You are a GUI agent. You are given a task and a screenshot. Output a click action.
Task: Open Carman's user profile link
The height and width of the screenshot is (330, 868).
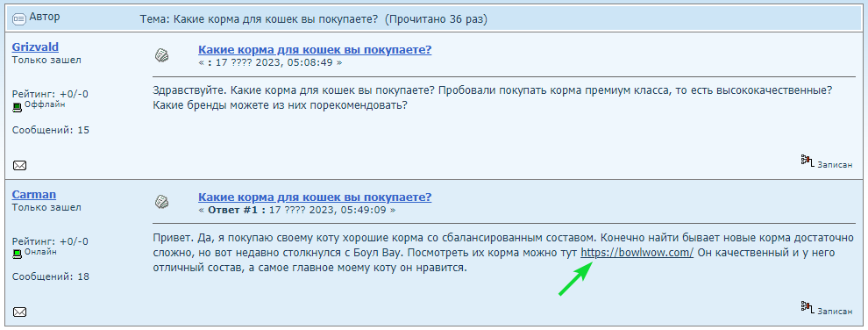coord(34,194)
